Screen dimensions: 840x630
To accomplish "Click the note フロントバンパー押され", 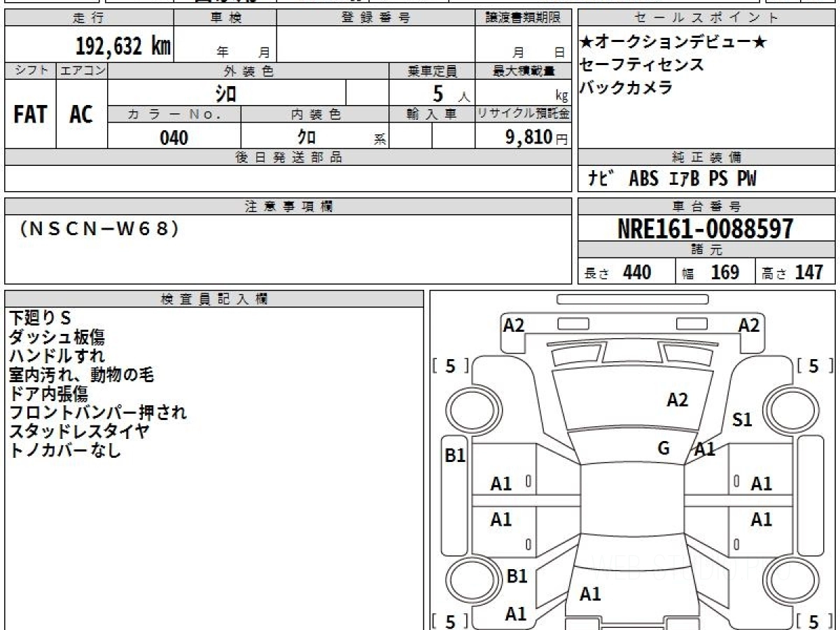I will point(98,412).
